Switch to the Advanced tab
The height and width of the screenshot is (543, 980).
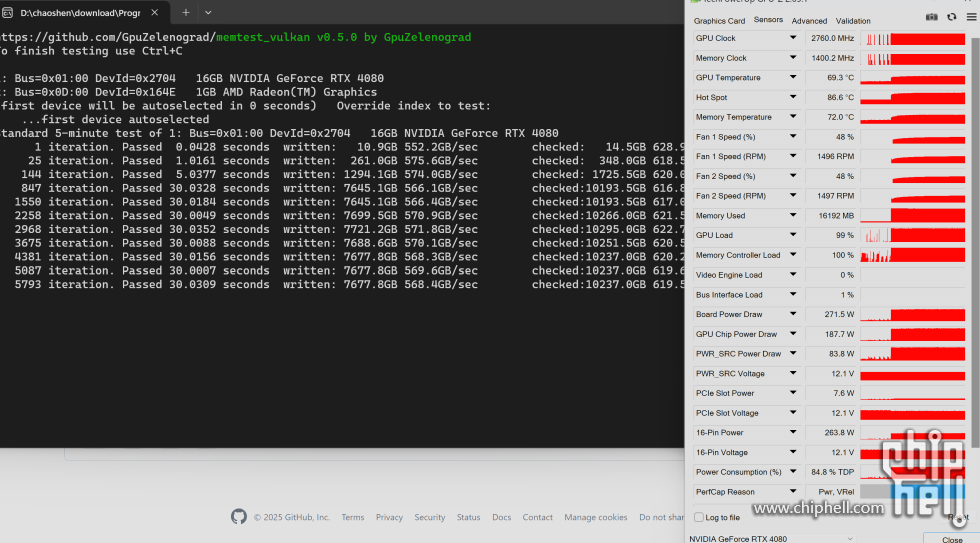click(809, 21)
